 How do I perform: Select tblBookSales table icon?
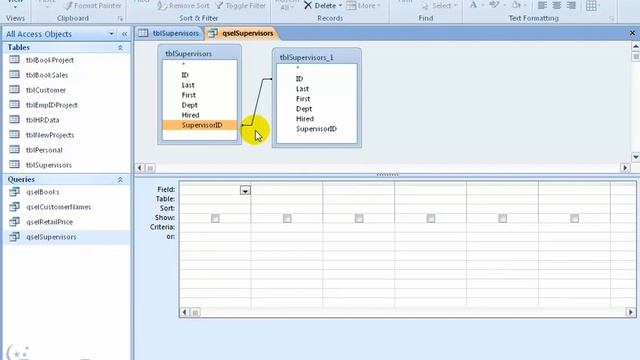[14, 75]
